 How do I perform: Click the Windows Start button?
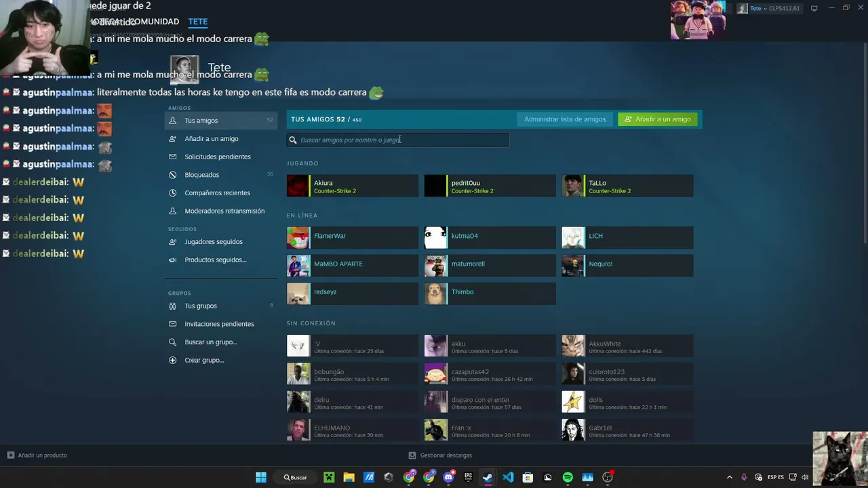click(x=261, y=477)
